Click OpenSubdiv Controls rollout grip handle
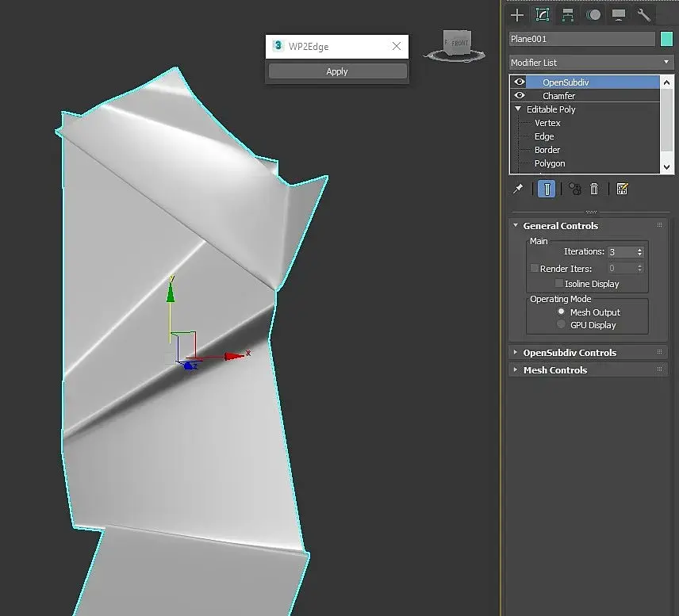The height and width of the screenshot is (616, 679). [x=659, y=352]
